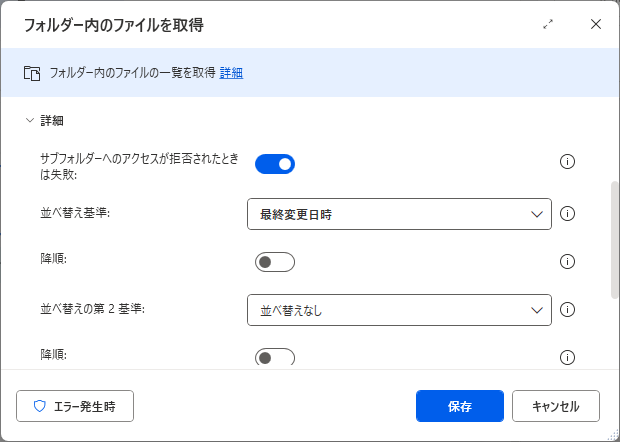Screen dimensions: 620x442
Task: Open 並べ替えの第 2 基準 dropdown showing 並べ替えなし
Action: (399, 310)
